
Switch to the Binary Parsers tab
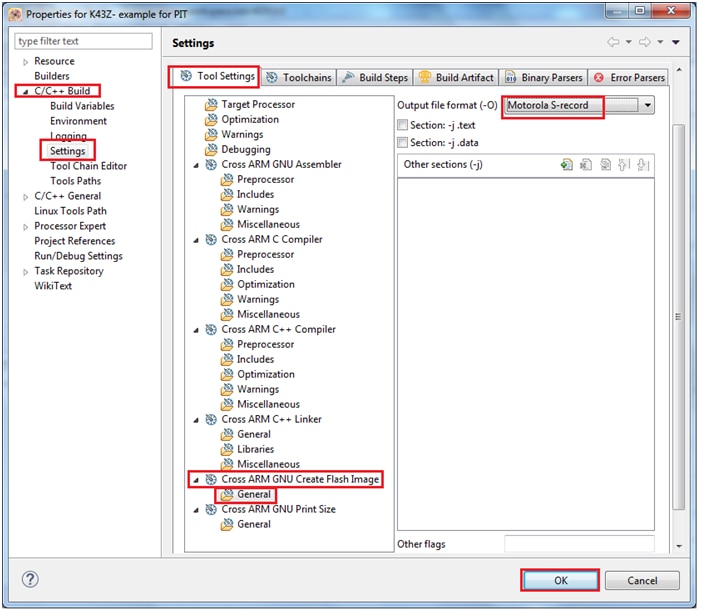544,77
